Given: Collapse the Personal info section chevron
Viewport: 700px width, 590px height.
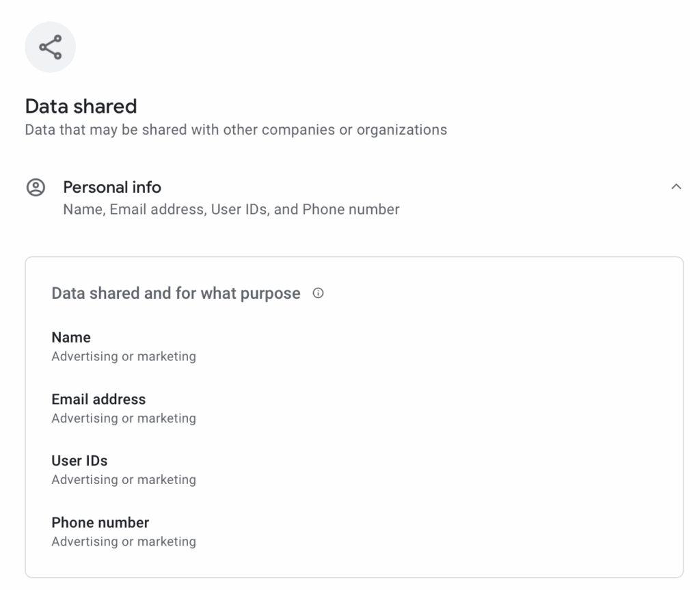Looking at the screenshot, I should (676, 187).
